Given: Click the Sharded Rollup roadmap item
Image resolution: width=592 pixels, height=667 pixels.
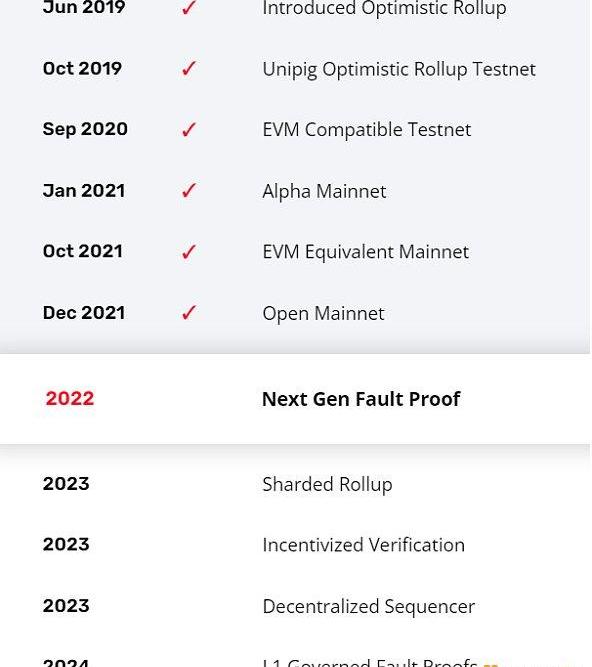Looking at the screenshot, I should (x=327, y=485).
